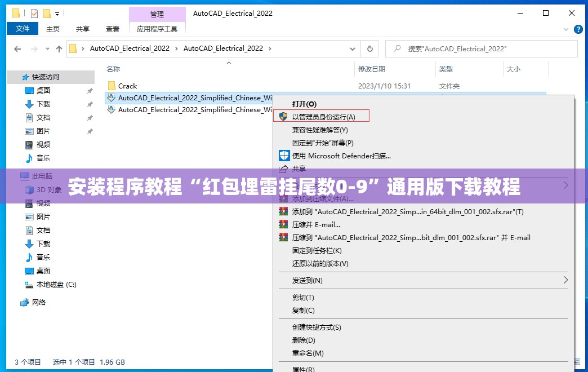Image resolution: width=588 pixels, height=372 pixels.
Task: Go up one folder level arrow
Action: 59,49
